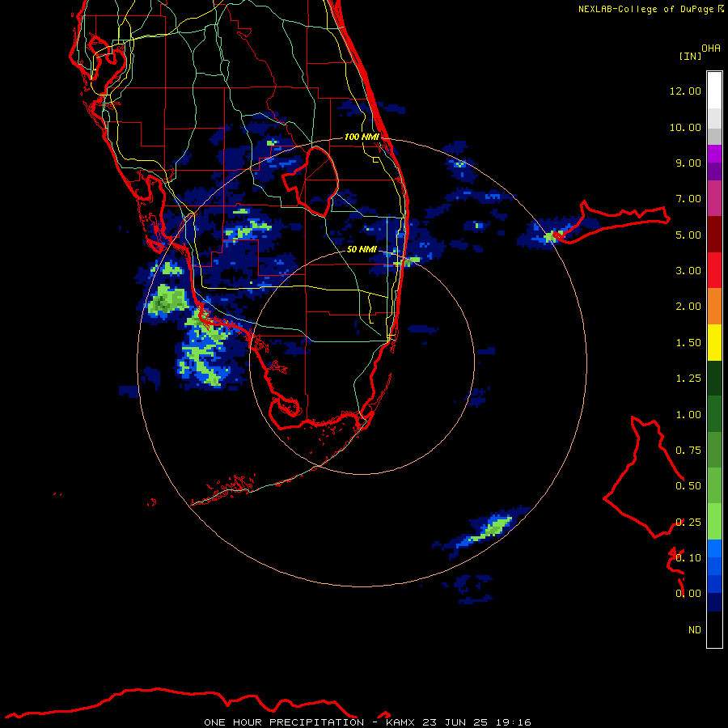Select the 9.00 legend value

(688, 163)
